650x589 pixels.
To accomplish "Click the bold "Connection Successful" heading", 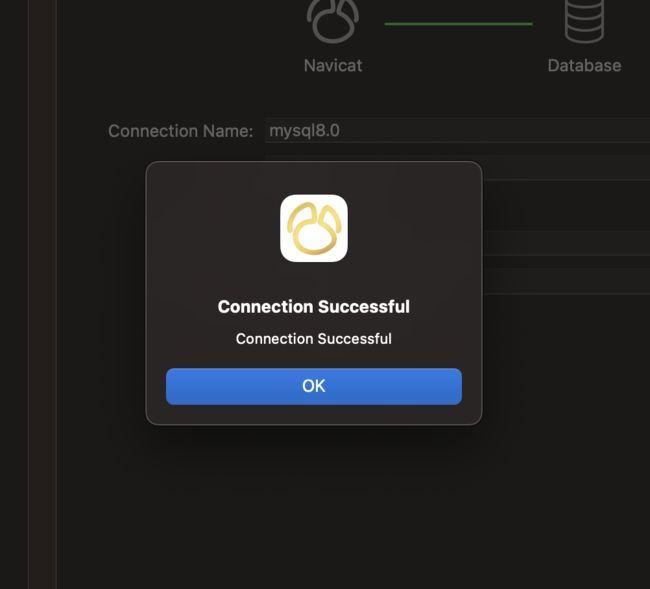I will click(x=314, y=307).
